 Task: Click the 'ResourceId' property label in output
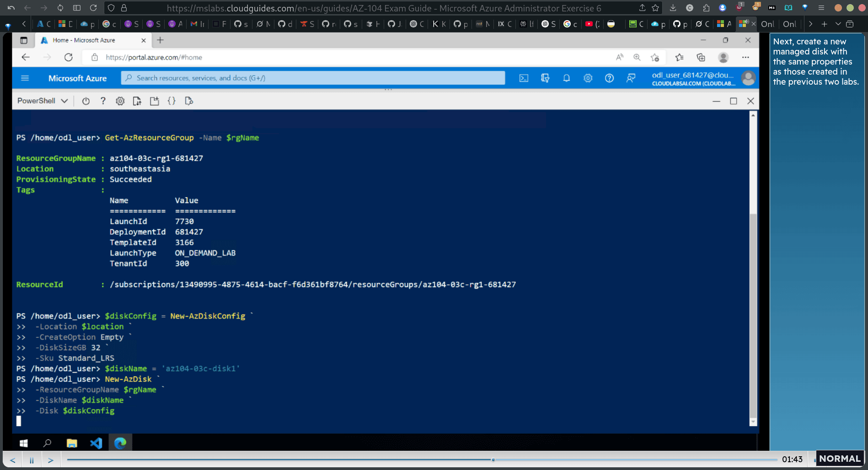40,285
